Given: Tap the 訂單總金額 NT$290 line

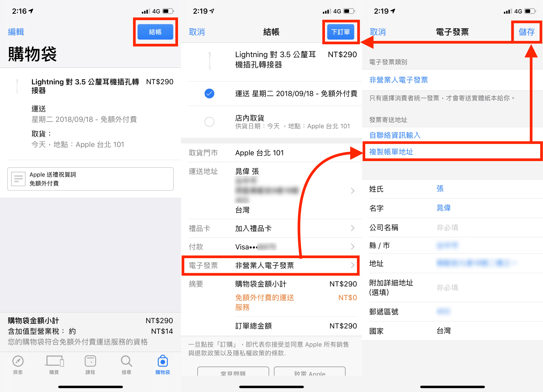Looking at the screenshot, I should click(x=296, y=326).
